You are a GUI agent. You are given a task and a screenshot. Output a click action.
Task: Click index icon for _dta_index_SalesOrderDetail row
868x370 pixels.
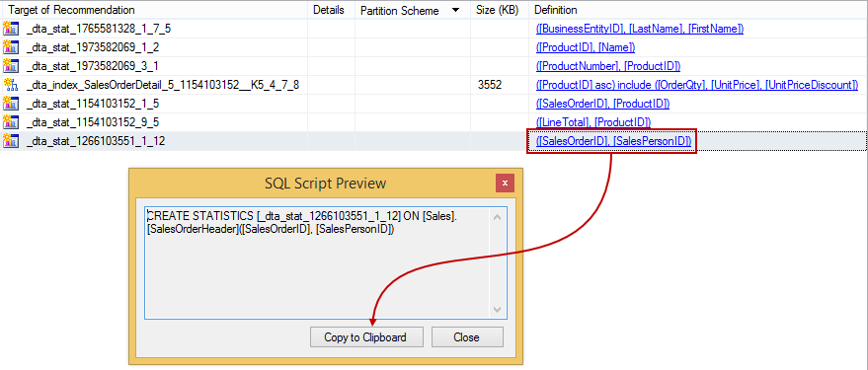(x=11, y=85)
